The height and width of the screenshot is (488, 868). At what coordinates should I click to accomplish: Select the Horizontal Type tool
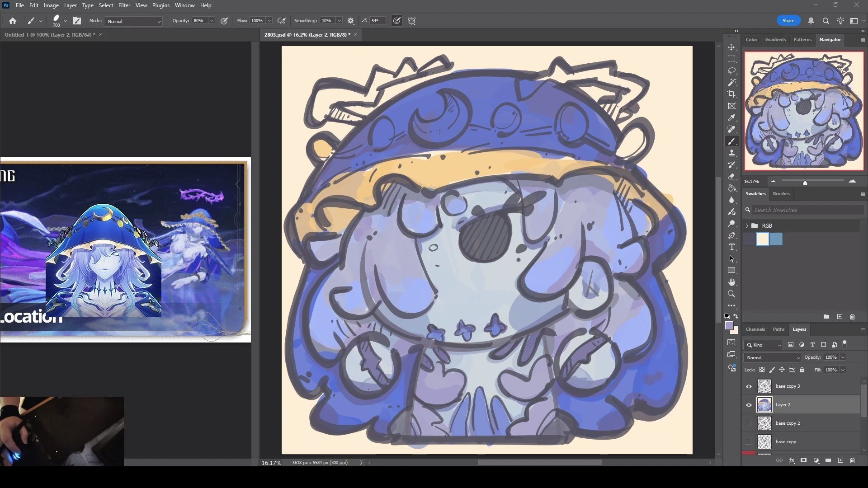[731, 247]
